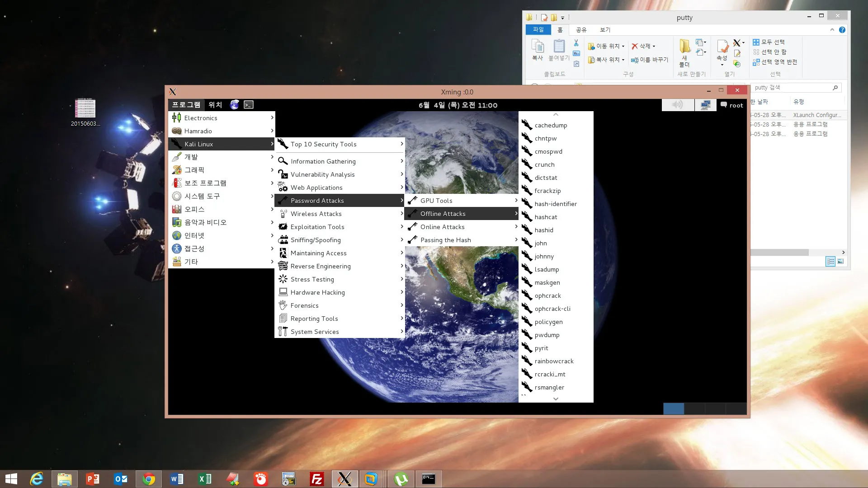Click the 복사 (Copy) icon in the ribbon
The width and height of the screenshot is (868, 488).
[x=537, y=51]
